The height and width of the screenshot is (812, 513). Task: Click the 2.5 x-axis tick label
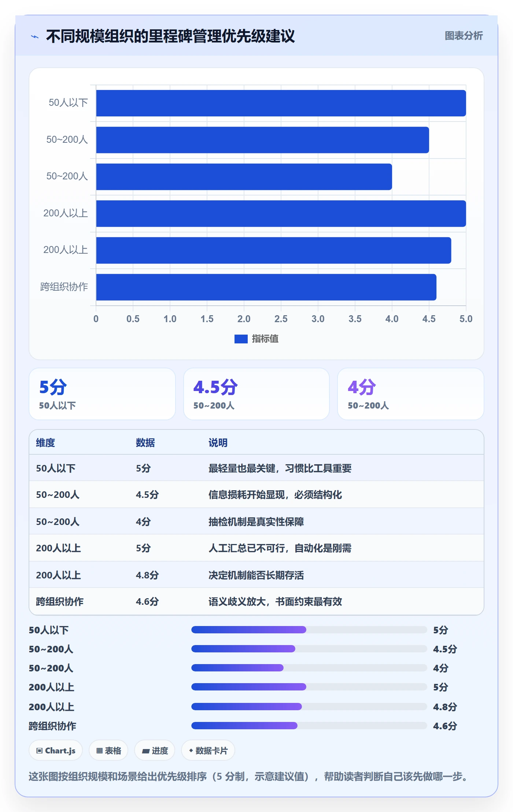[281, 319]
